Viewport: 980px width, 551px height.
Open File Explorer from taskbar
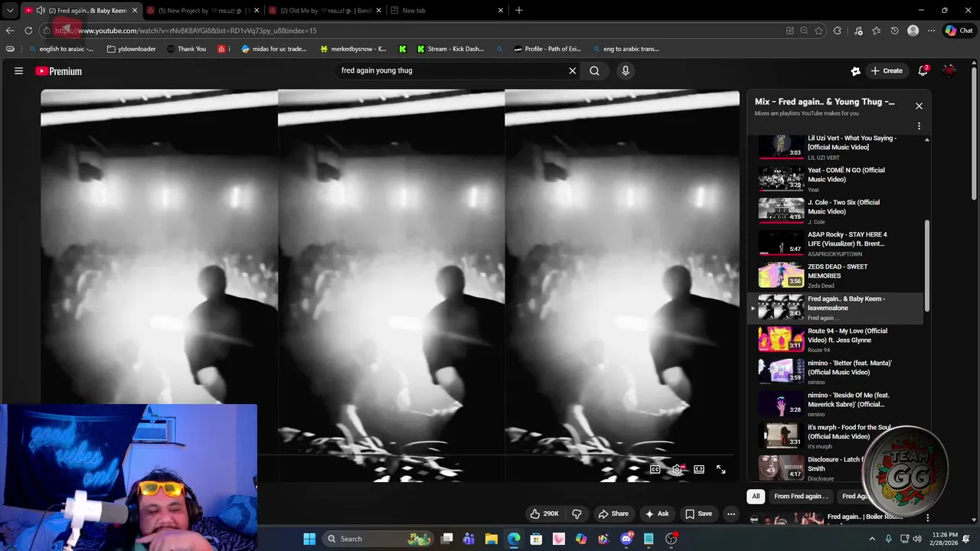492,539
